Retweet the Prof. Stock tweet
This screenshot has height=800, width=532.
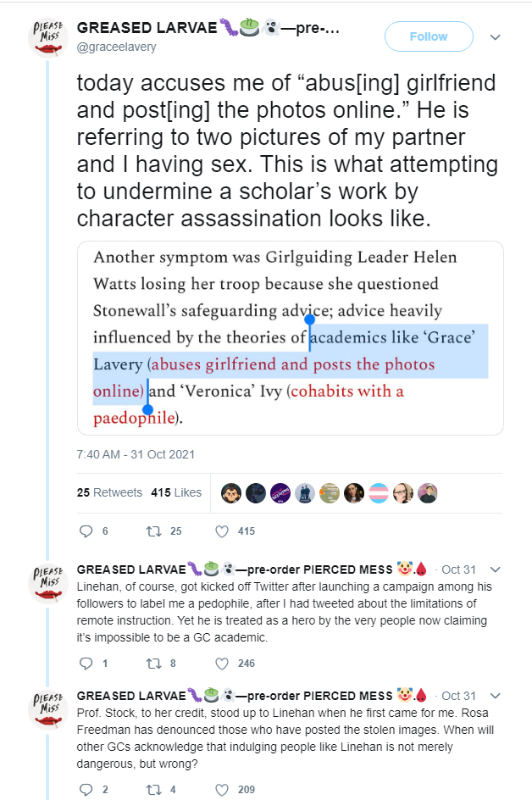pos(153,790)
